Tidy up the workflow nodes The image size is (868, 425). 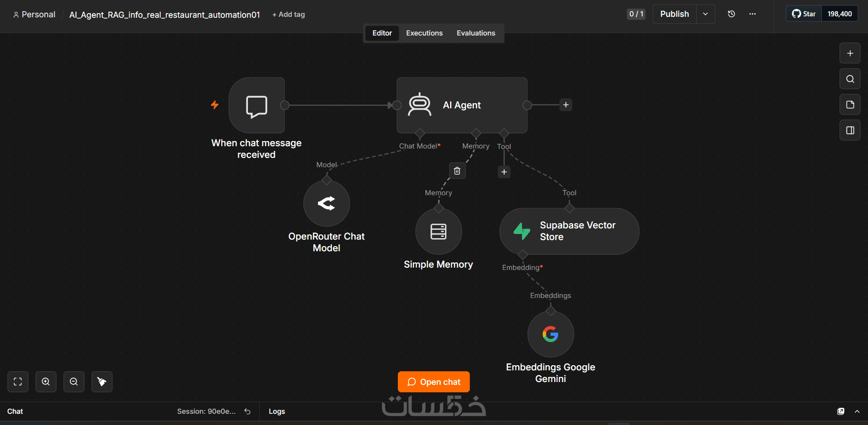[102, 382]
